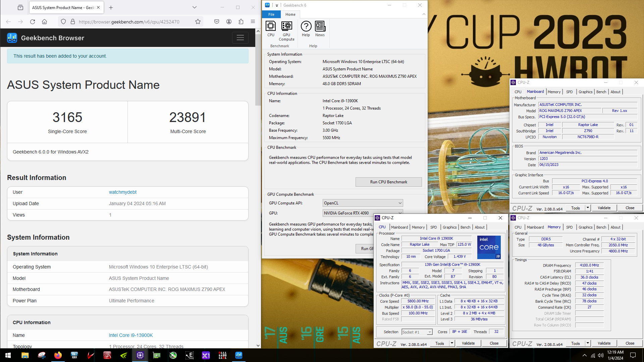Switch to Memory tab in CPU-Z CPU window

tap(418, 227)
